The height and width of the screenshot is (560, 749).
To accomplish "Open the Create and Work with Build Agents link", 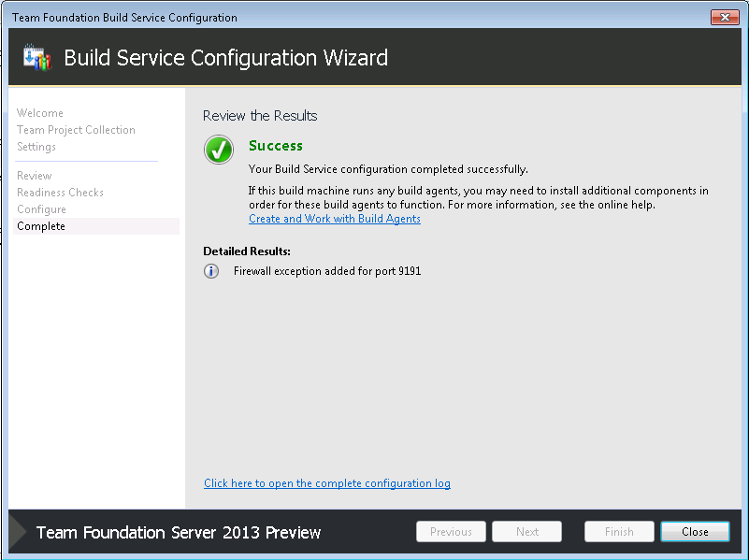I will coord(335,219).
